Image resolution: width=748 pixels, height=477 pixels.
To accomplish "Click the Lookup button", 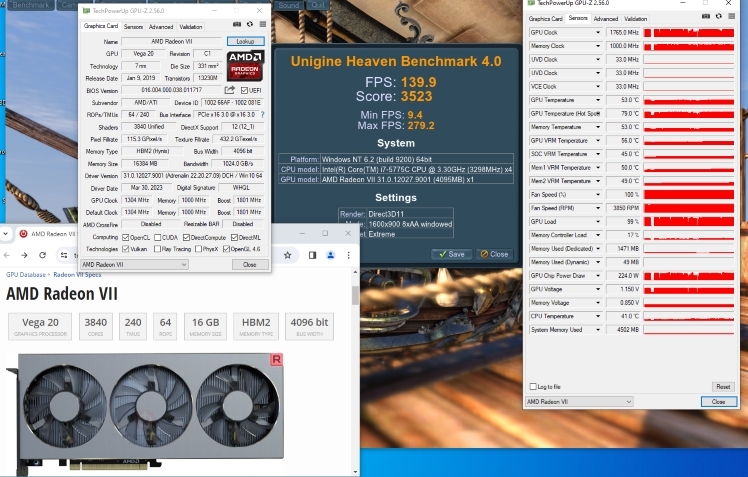I will pos(245,42).
